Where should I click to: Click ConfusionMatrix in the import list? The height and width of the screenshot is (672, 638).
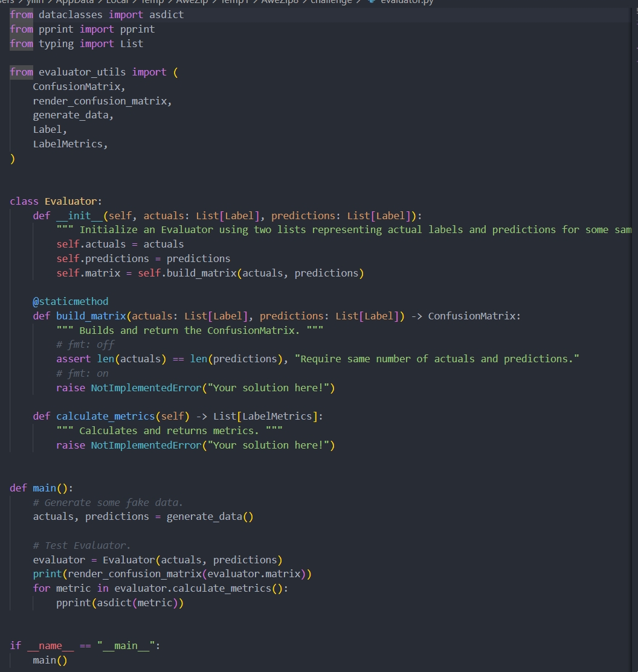pos(76,86)
